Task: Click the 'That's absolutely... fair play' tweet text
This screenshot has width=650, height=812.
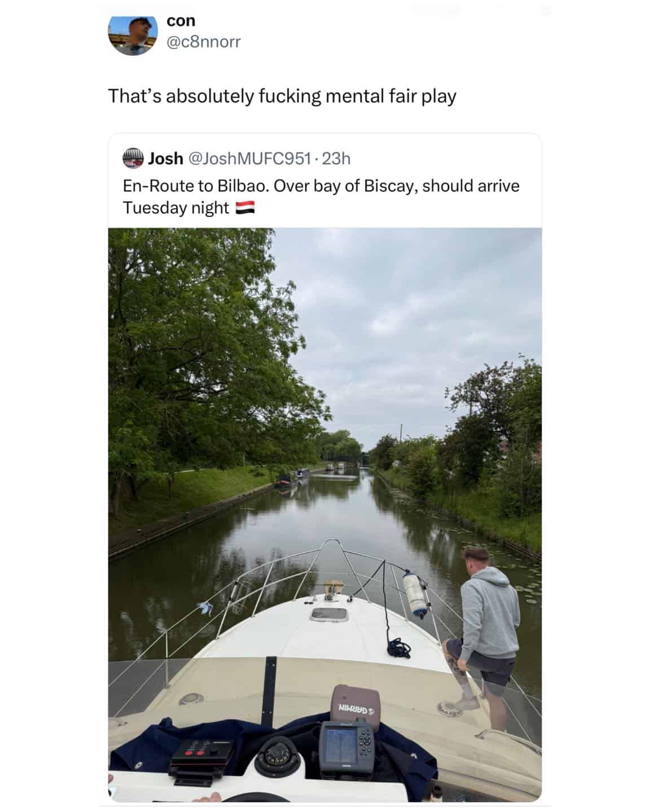Action: coord(282,96)
